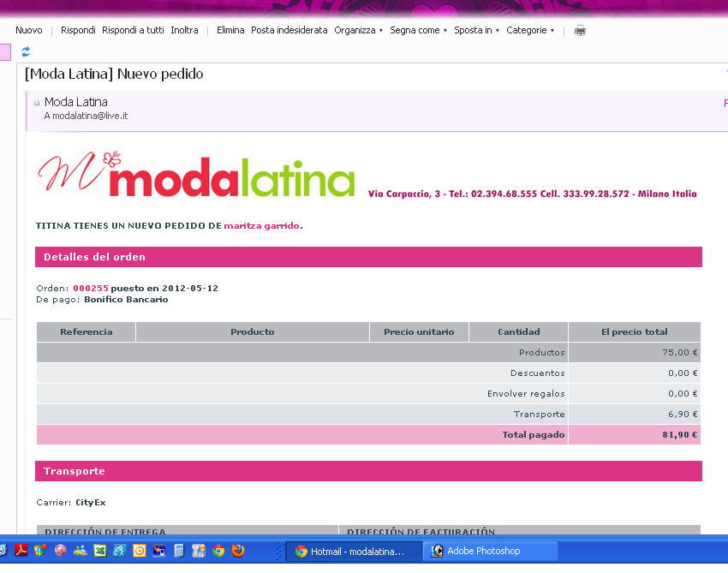
Task: Choose Rispondi a tutti
Action: click(x=133, y=30)
